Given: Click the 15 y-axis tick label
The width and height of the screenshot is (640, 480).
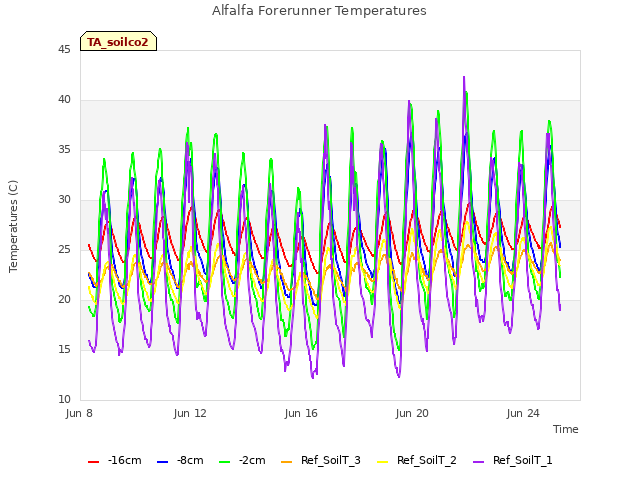Looking at the screenshot, I should 64,350.
